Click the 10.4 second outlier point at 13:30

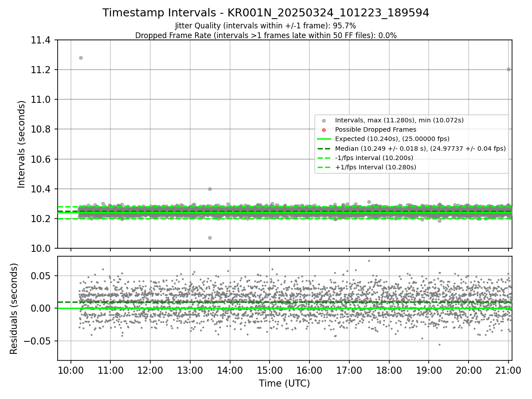tap(210, 189)
